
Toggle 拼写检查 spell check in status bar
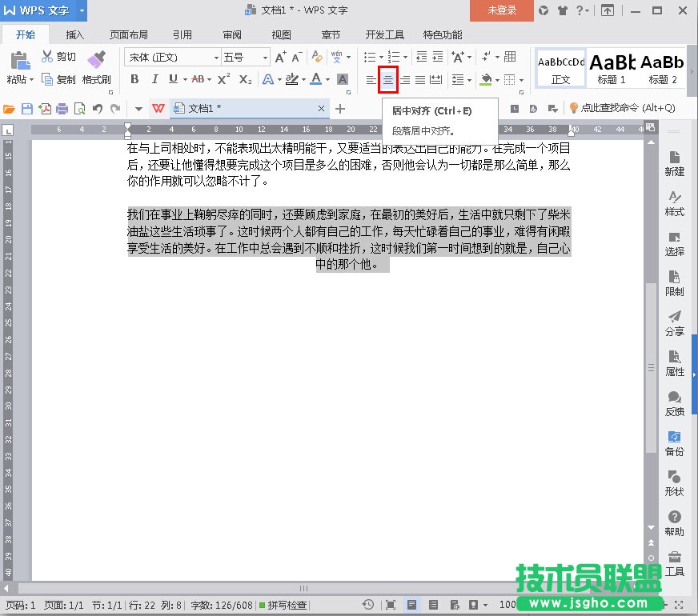(x=283, y=606)
